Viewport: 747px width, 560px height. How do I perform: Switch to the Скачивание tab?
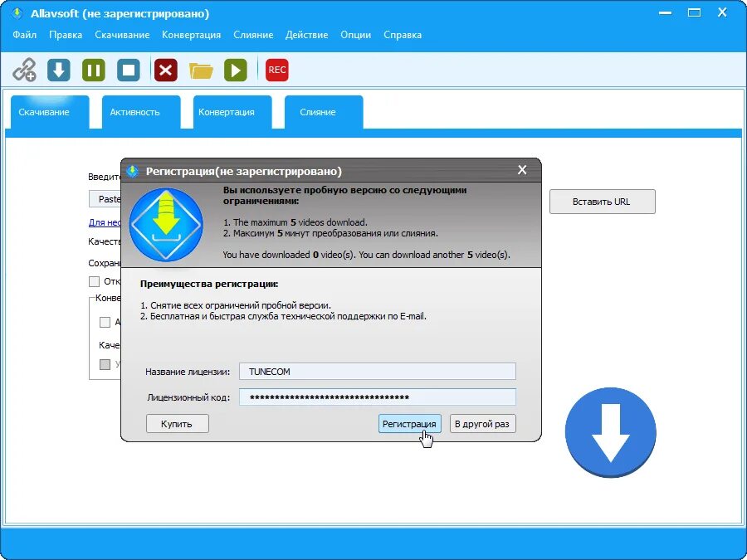point(50,112)
